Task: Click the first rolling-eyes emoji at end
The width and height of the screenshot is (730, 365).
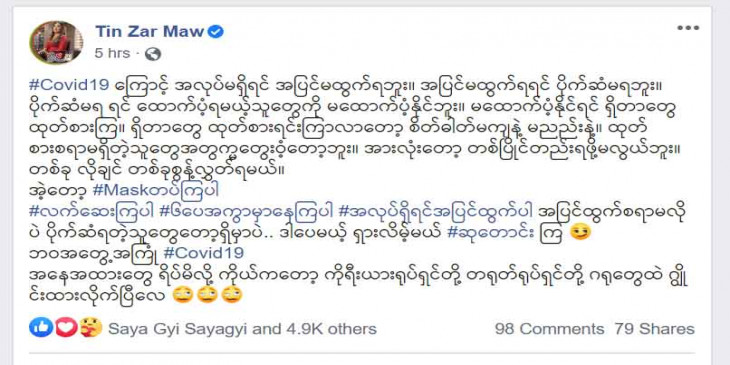Action: [181, 296]
